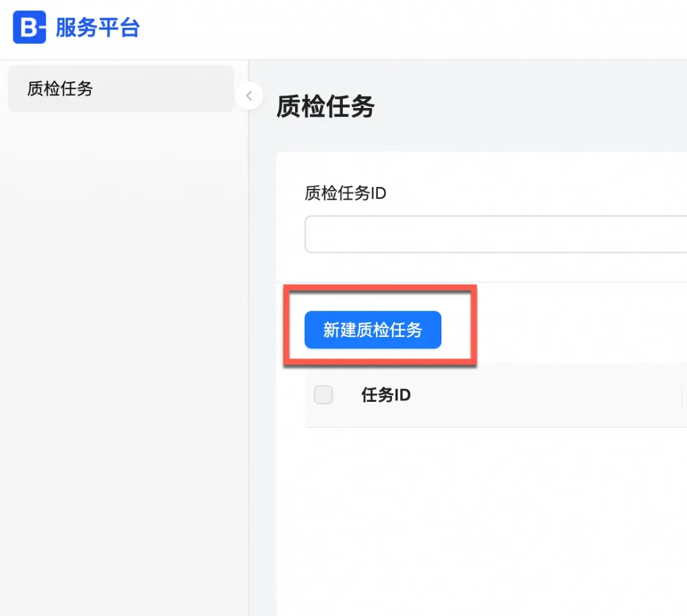Click the blue B logo icon

(29, 27)
